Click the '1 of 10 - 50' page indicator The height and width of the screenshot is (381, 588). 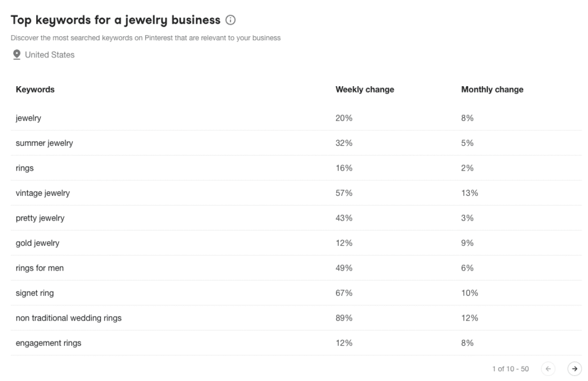510,368
